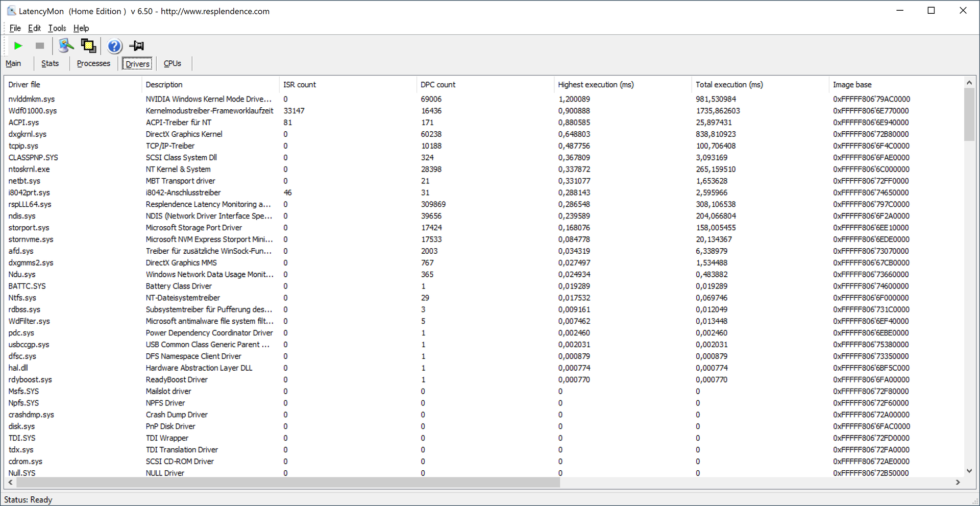Viewport: 980px width, 506px height.
Task: Sort by Image base column header
Action: click(896, 85)
